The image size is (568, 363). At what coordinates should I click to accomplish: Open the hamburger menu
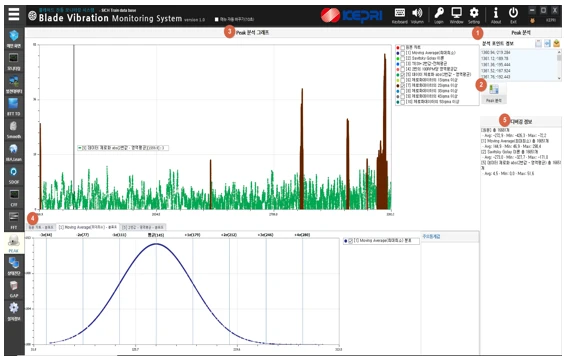coord(14,14)
